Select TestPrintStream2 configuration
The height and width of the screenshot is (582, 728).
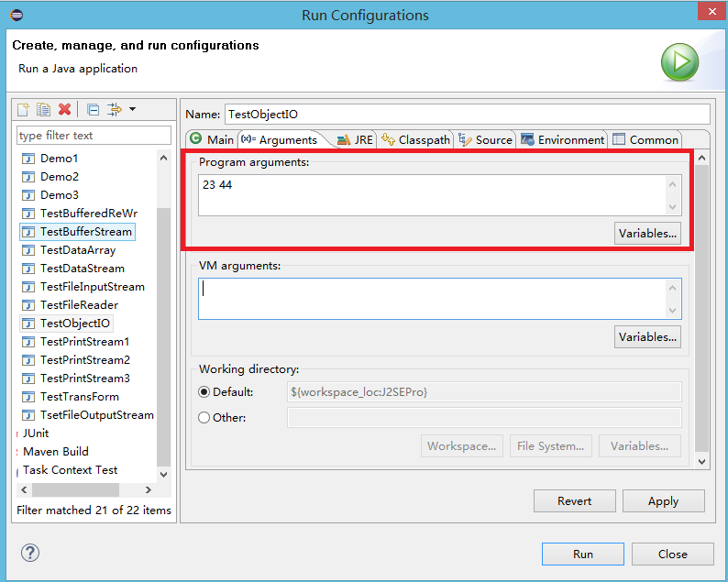pyautogui.click(x=85, y=360)
